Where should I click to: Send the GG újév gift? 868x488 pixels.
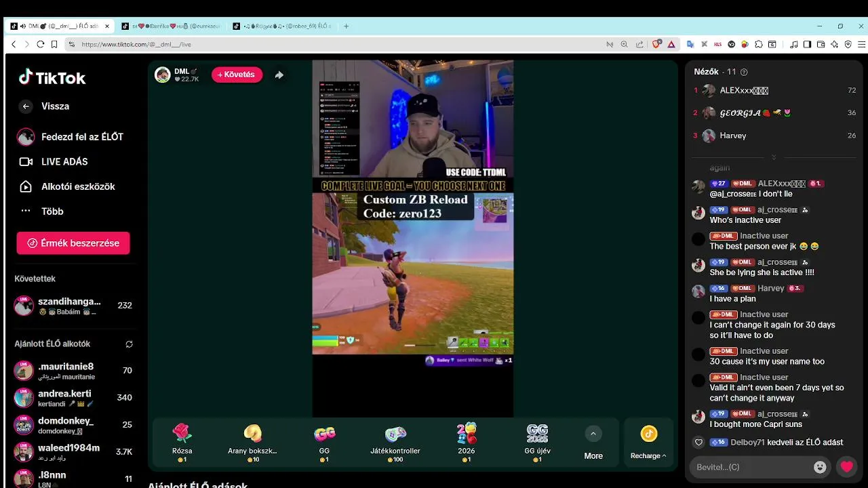pyautogui.click(x=537, y=443)
